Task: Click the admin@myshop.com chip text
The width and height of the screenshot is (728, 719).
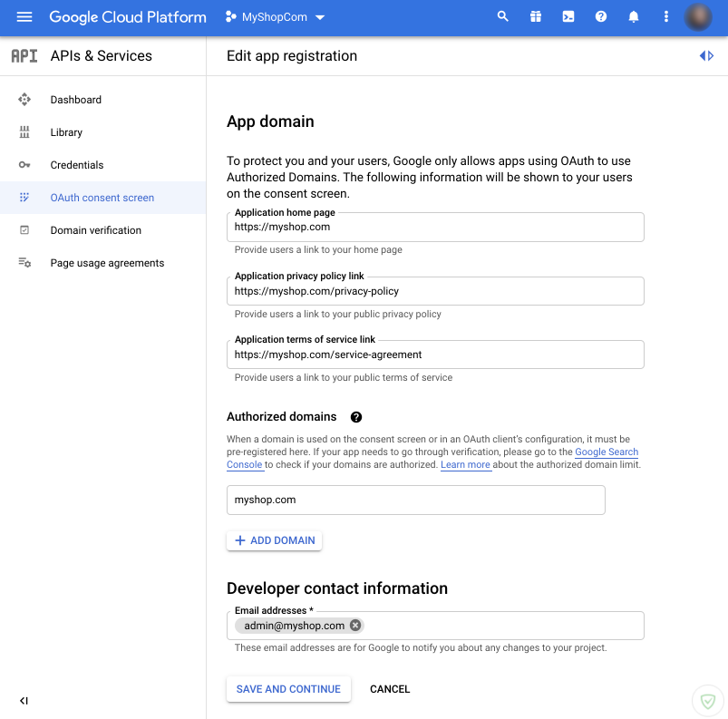Action: pyautogui.click(x=294, y=626)
